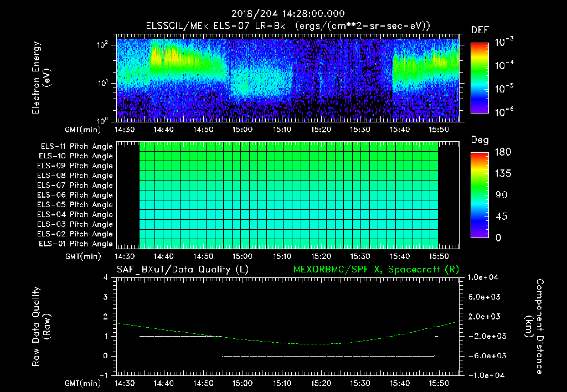Click the '14:40' tick under the spectrogram

(x=164, y=130)
